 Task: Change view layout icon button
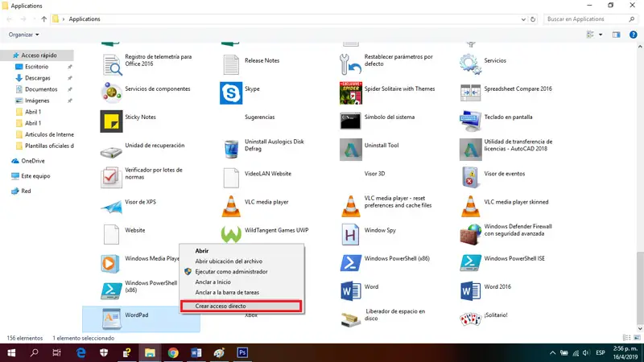click(x=590, y=35)
